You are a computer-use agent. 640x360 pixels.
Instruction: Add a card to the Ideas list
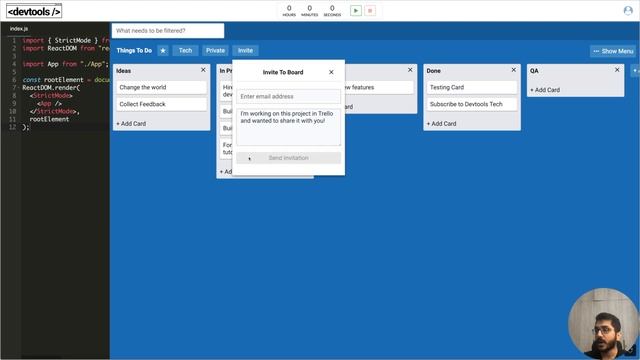[131, 124]
